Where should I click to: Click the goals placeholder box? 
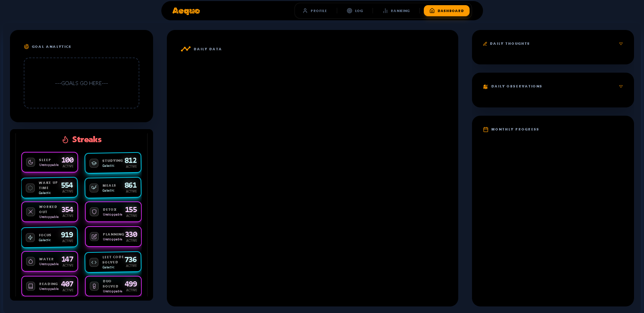pyautogui.click(x=82, y=83)
